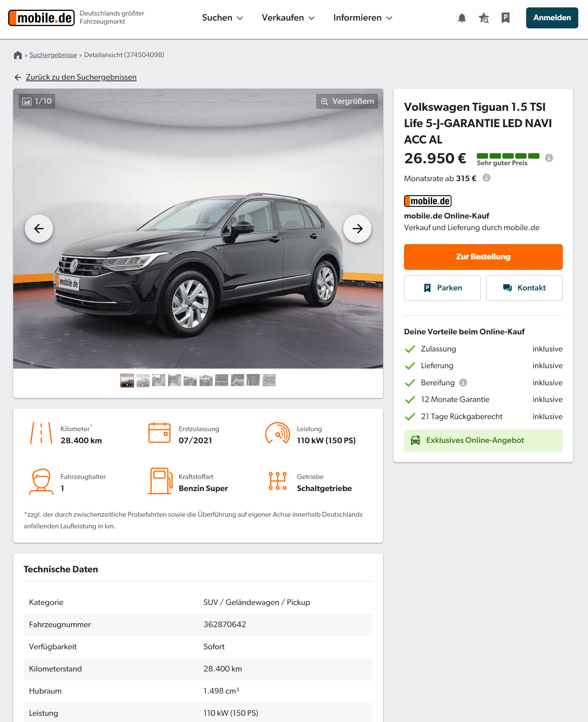This screenshot has height=722, width=588.
Task: Open Suchergebnisse breadcrumb link
Action: click(53, 55)
